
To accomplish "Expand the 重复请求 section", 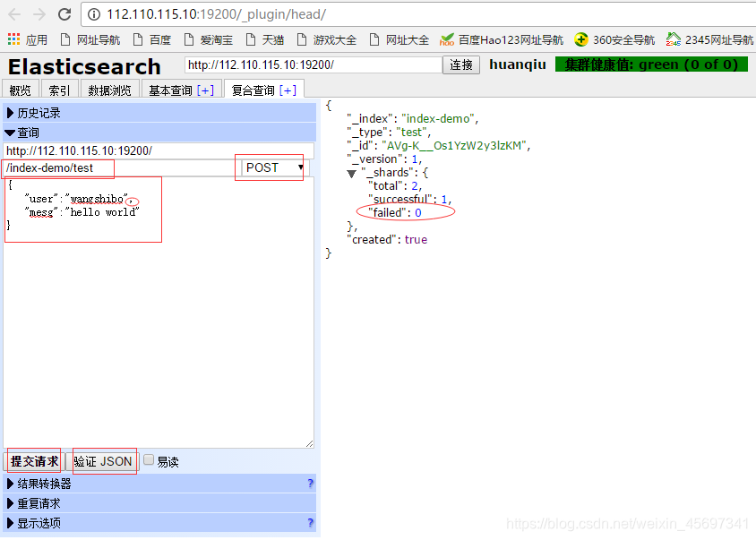I will pyautogui.click(x=159, y=503).
